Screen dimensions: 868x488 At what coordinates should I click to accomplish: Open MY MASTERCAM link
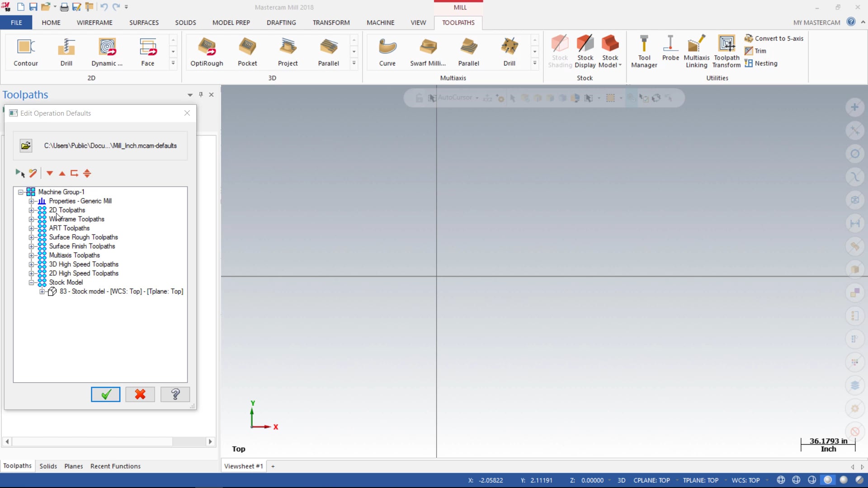tap(816, 22)
